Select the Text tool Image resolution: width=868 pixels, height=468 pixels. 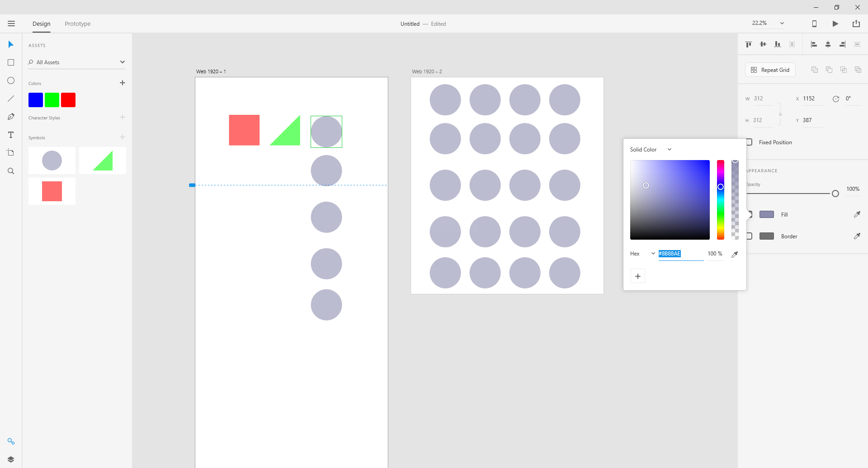coord(11,134)
